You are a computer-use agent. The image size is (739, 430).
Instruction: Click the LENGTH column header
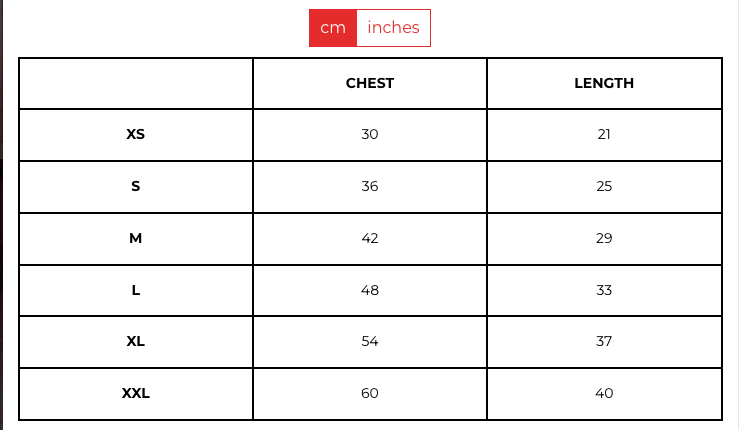point(604,83)
